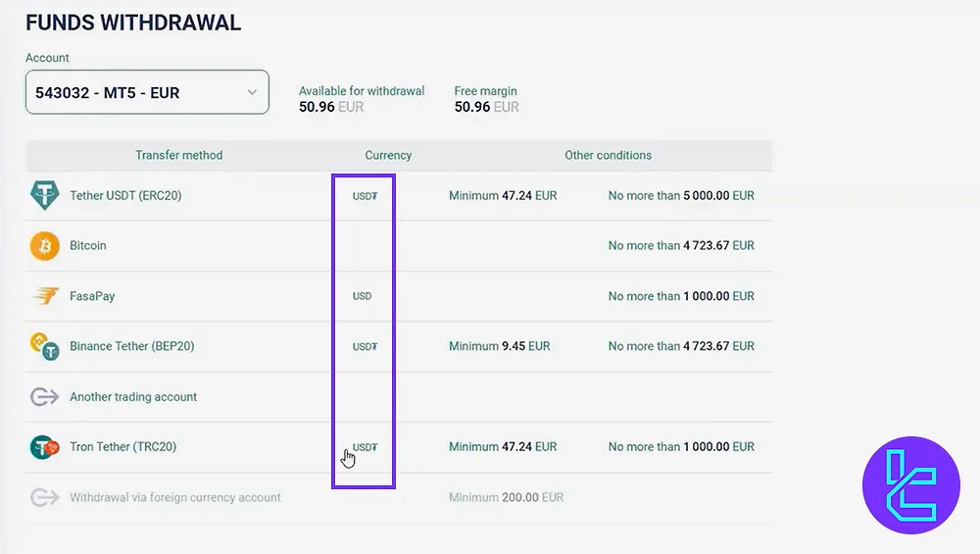Click No more than 5 000.00 EUR text
Viewport: 980px width, 554px height.
[x=681, y=196]
